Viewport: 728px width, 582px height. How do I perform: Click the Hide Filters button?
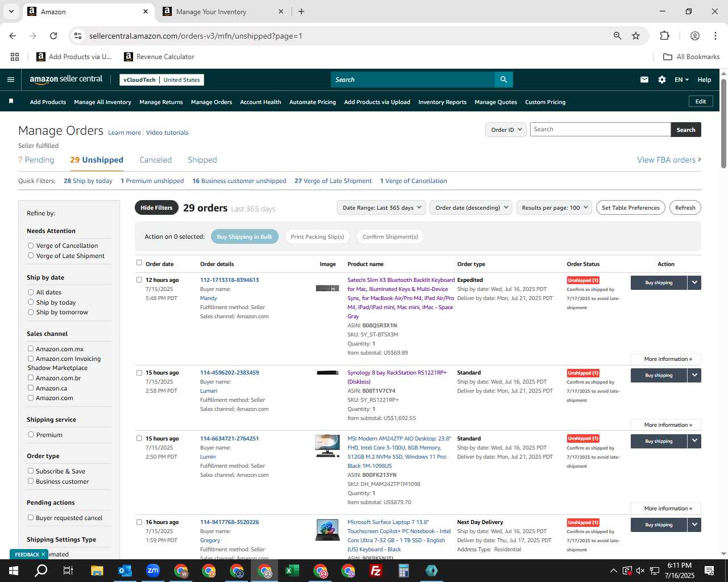156,207
